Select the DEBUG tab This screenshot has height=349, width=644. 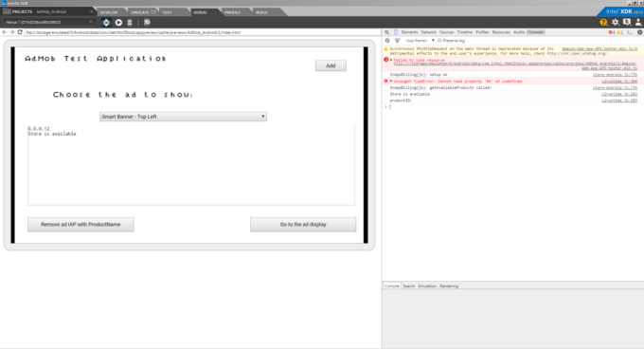click(x=201, y=12)
